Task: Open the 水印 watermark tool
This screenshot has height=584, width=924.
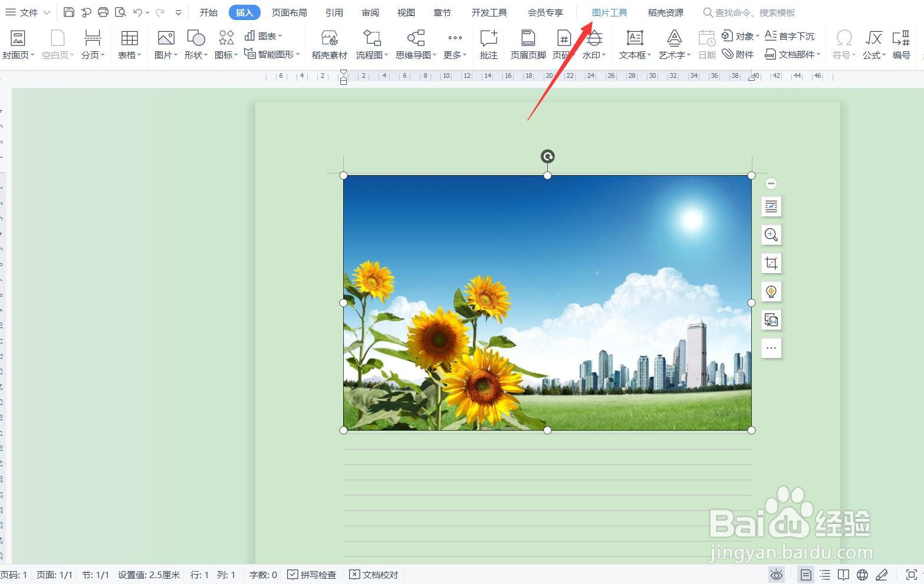Action: pyautogui.click(x=594, y=45)
